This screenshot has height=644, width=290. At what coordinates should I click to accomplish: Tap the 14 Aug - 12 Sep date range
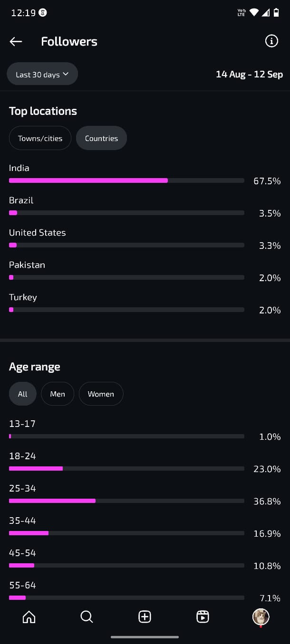point(249,74)
